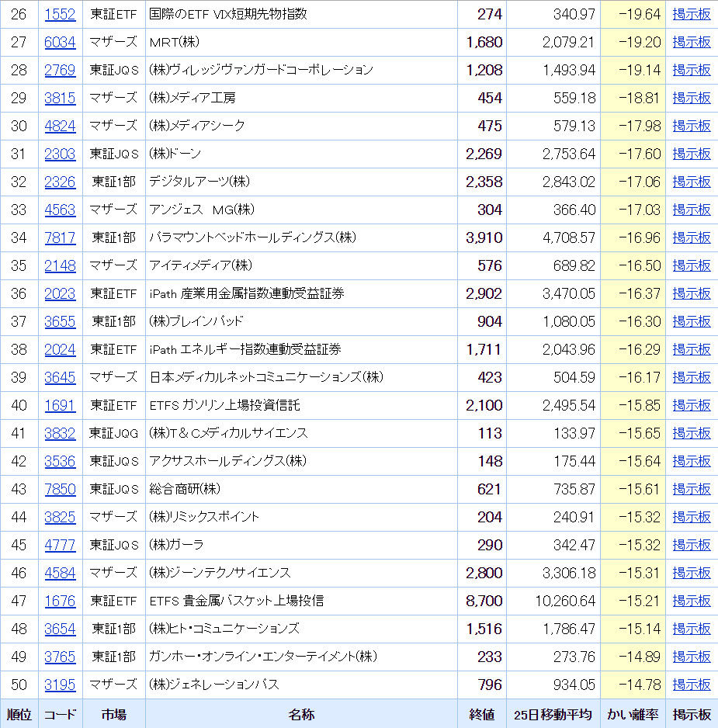The image size is (718, 728).
Task: Open stock code 4563 link
Action: [x=60, y=210]
